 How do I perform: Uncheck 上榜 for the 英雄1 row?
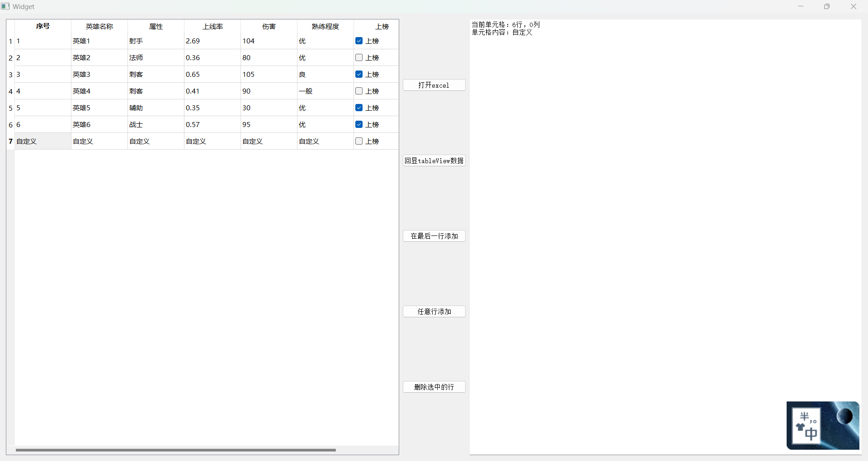coord(359,41)
